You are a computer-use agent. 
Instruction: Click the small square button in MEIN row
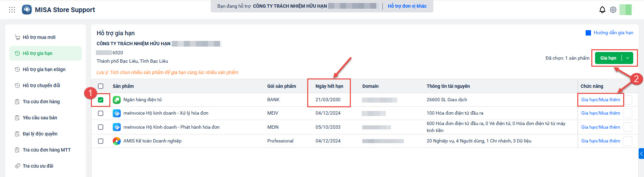pyautogui.click(x=628, y=127)
